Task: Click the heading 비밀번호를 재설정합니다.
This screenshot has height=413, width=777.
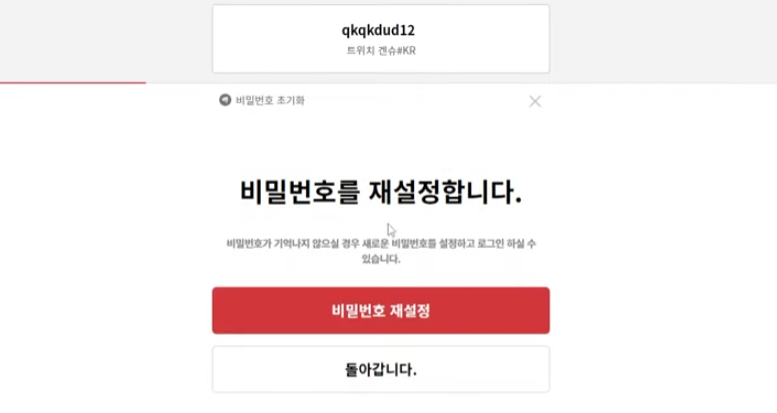Action: 381,192
